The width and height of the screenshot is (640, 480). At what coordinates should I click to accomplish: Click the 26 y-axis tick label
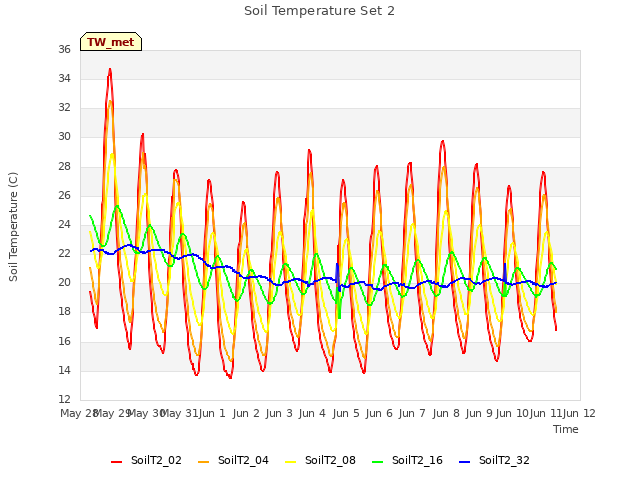click(x=64, y=196)
